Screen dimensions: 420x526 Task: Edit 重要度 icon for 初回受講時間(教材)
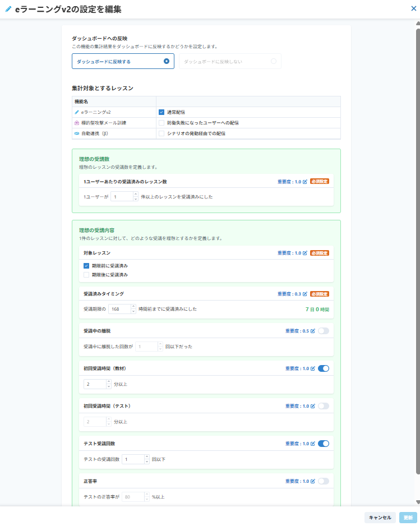(x=313, y=368)
